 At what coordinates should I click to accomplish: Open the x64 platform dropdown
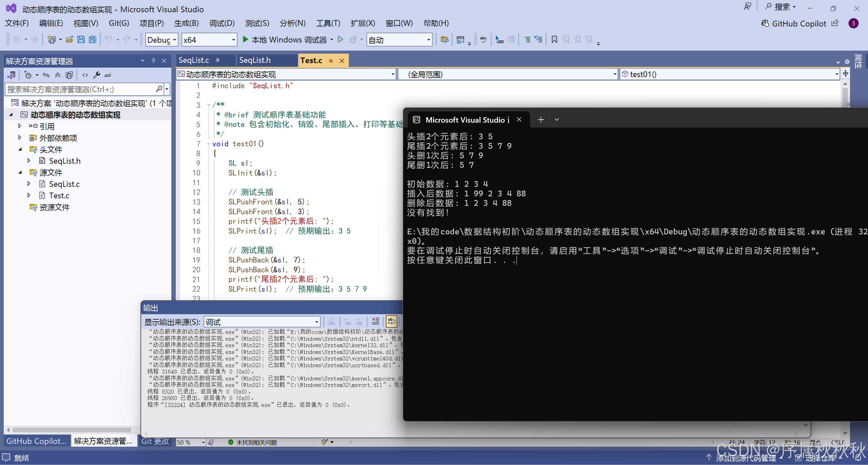pos(209,40)
